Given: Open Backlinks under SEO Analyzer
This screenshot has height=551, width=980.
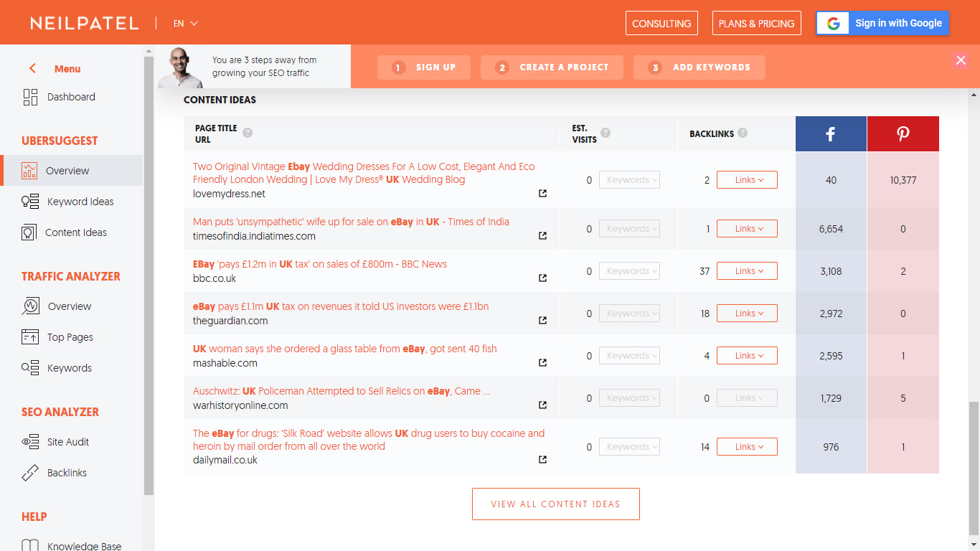Looking at the screenshot, I should click(x=67, y=473).
